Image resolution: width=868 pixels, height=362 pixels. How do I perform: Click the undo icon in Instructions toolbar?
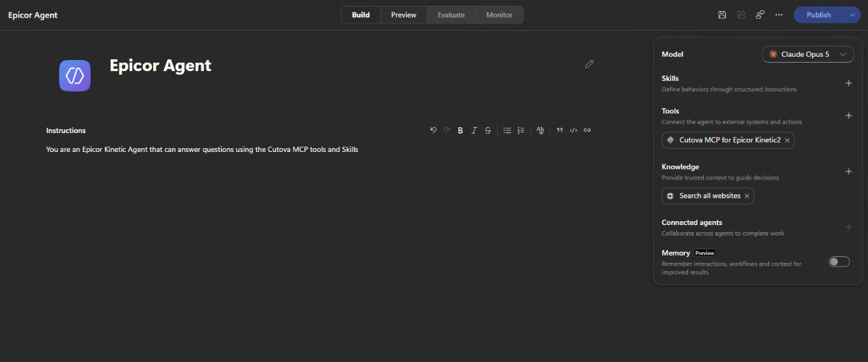click(x=433, y=130)
